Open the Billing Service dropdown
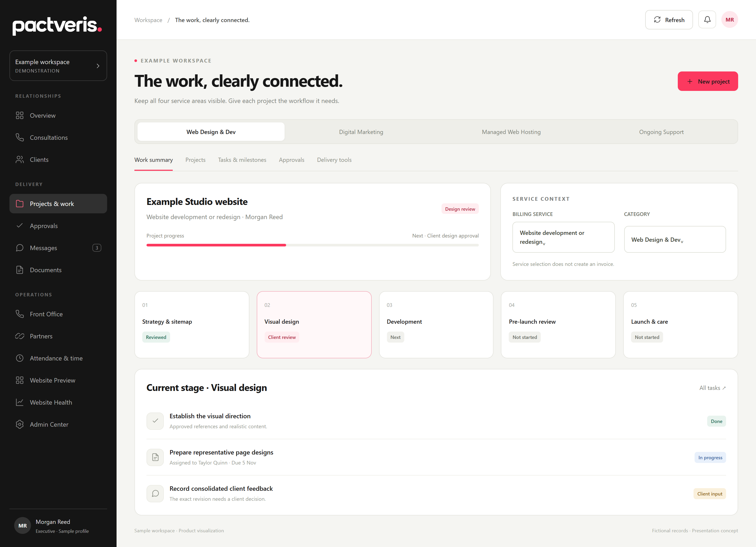This screenshot has width=756, height=547. (563, 237)
